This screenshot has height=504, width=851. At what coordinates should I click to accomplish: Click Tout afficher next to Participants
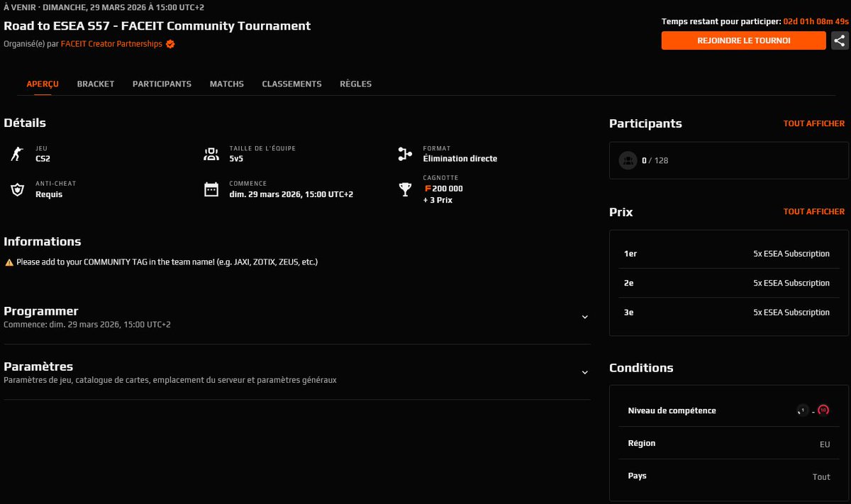coord(814,123)
